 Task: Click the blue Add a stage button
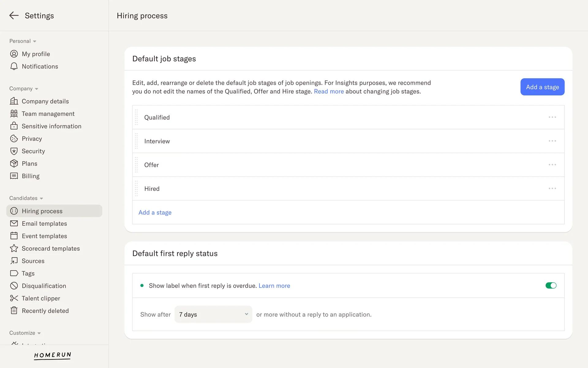[542, 87]
